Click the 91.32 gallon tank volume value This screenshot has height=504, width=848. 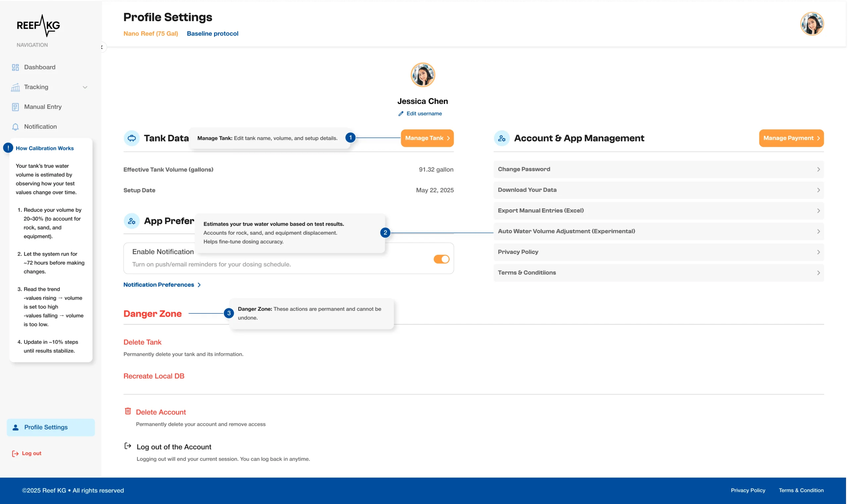pos(436,169)
